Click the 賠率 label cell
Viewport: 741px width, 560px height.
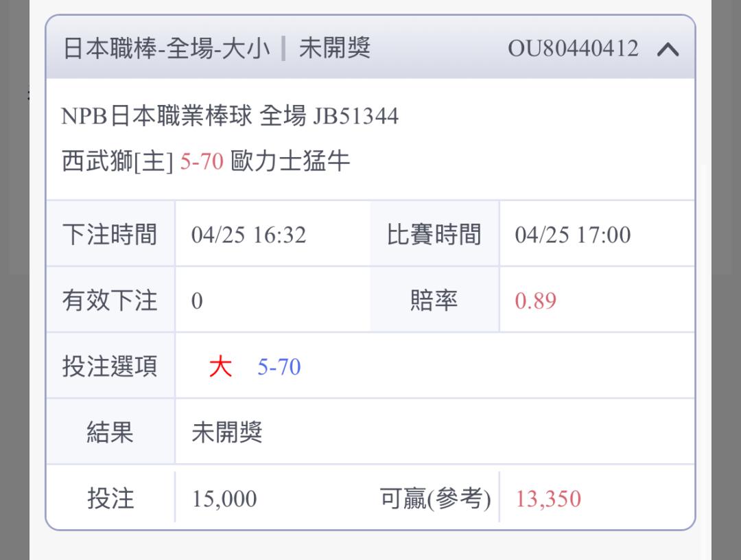(x=434, y=300)
